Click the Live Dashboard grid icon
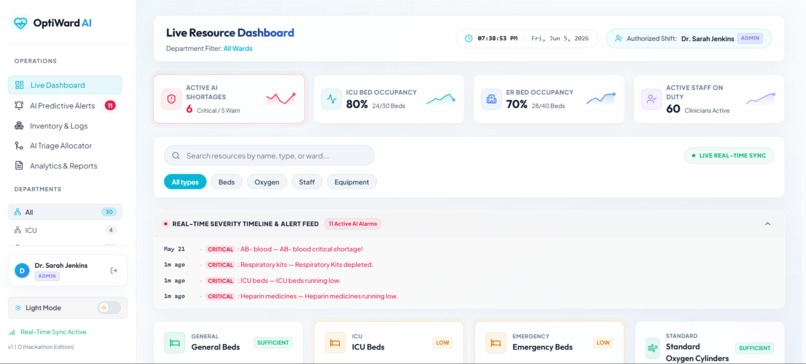Image resolution: width=806 pixels, height=364 pixels. point(19,85)
